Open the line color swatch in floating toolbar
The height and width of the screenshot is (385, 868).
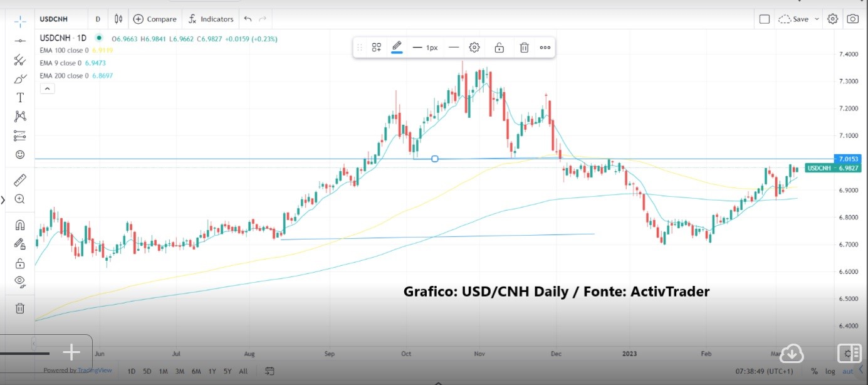[396, 47]
